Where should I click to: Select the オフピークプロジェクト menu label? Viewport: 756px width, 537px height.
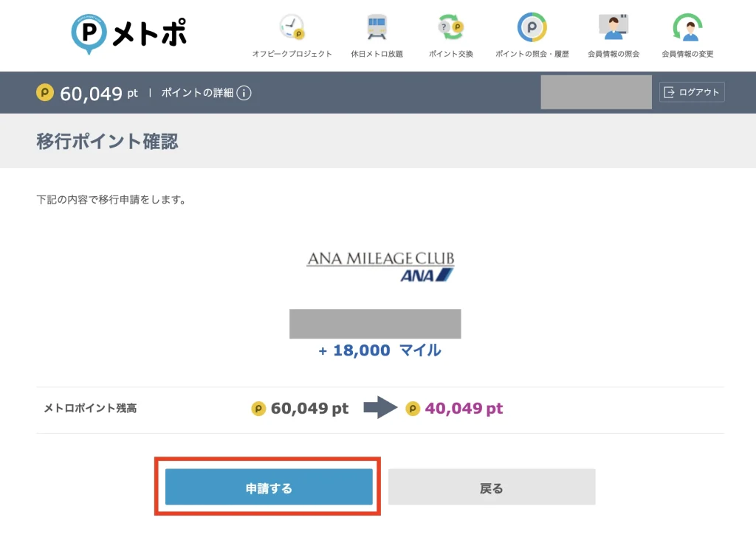pos(292,54)
